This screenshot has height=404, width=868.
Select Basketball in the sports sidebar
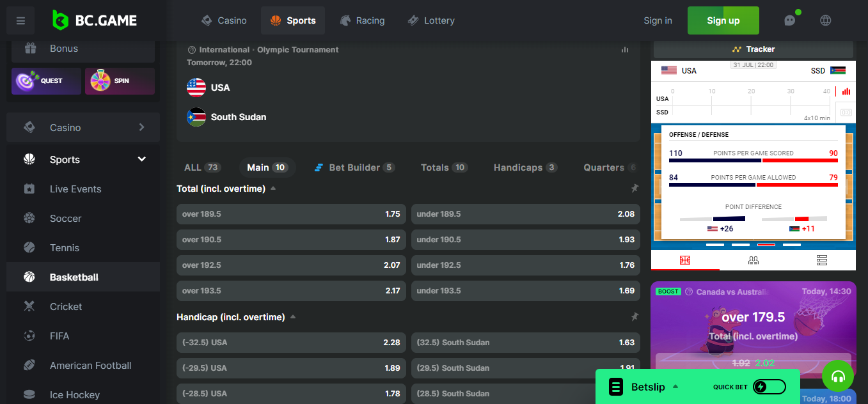(x=75, y=276)
